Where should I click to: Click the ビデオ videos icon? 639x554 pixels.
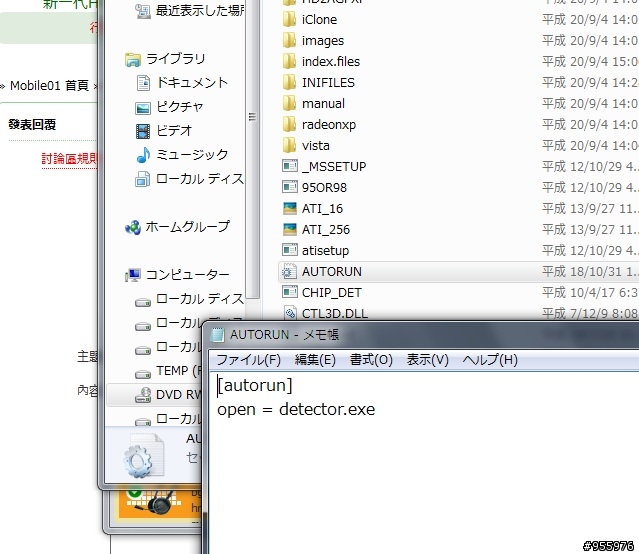143,131
